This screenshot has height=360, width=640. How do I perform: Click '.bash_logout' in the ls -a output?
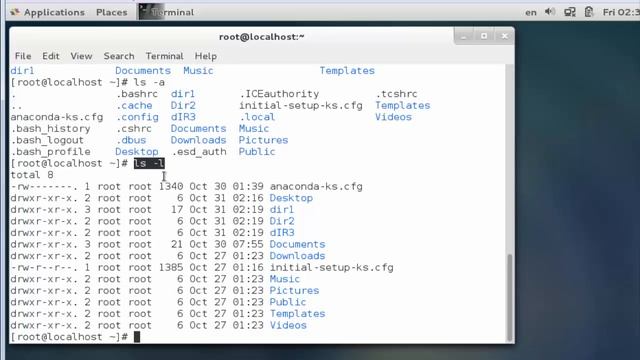point(47,140)
